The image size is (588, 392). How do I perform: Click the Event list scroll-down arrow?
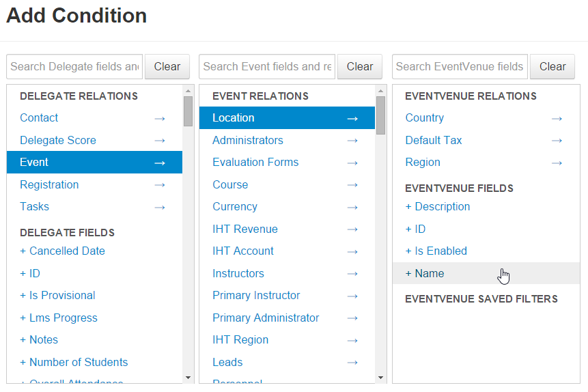click(380, 378)
